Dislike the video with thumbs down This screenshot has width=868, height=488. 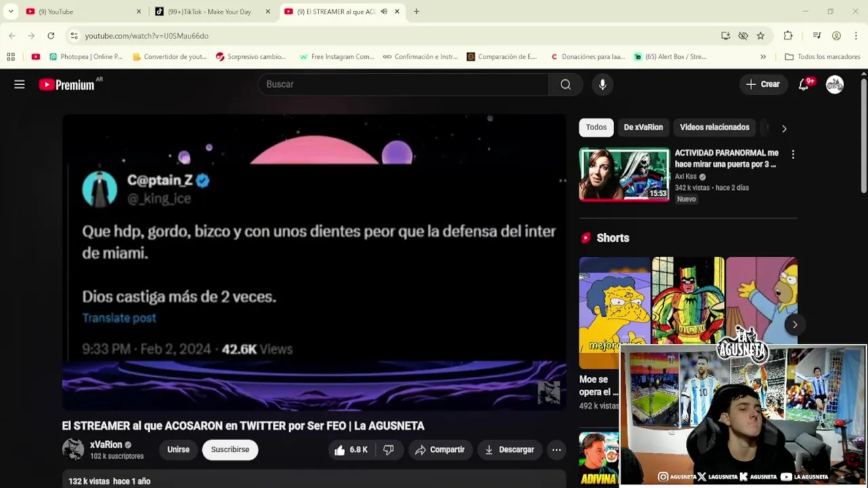tap(389, 449)
